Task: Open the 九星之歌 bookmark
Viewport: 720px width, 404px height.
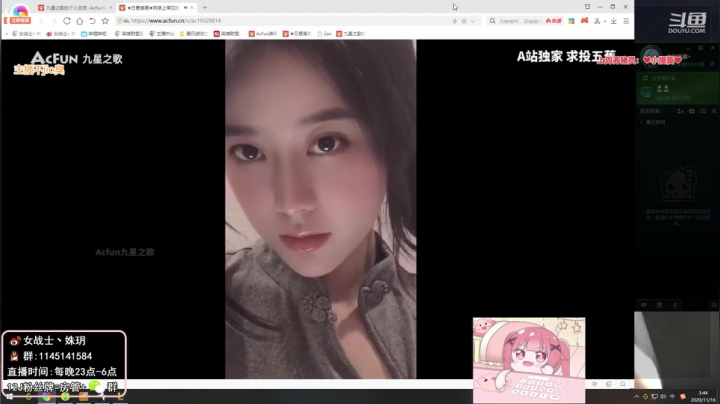Action: click(351, 34)
